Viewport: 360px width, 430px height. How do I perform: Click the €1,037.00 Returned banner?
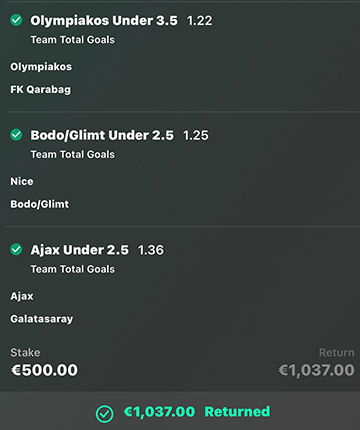180,411
